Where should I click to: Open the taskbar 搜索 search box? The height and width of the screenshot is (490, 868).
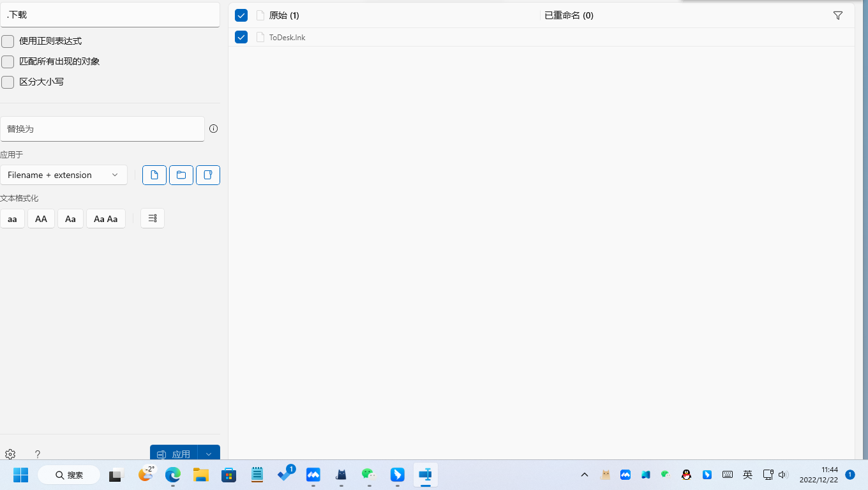69,475
